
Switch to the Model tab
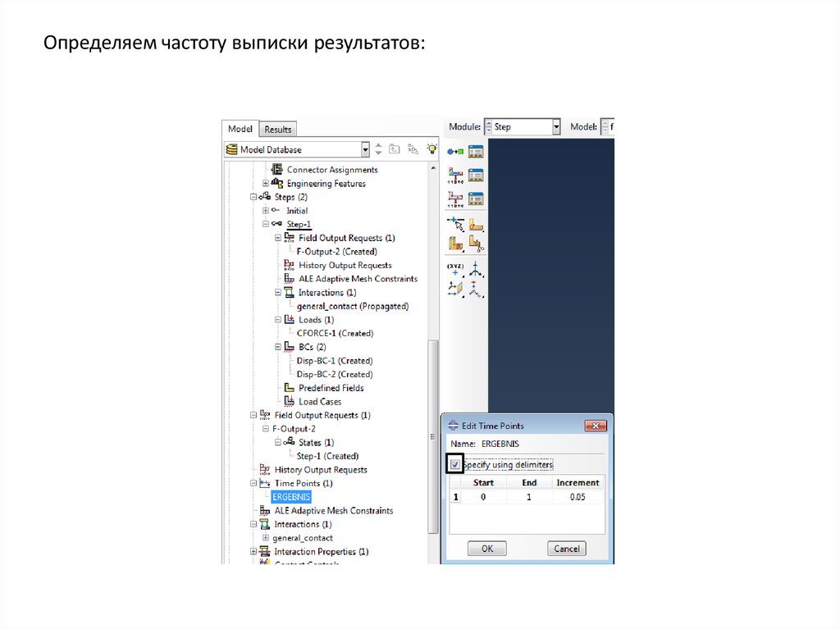(240, 129)
